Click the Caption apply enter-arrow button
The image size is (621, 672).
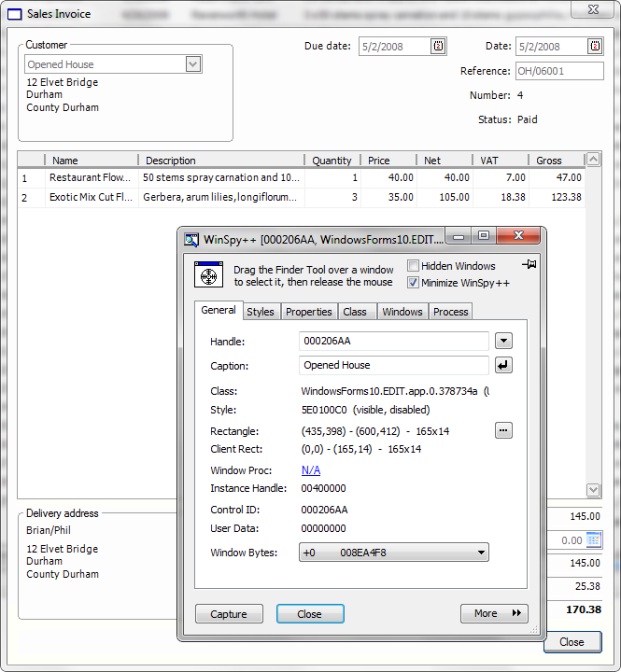pos(503,365)
